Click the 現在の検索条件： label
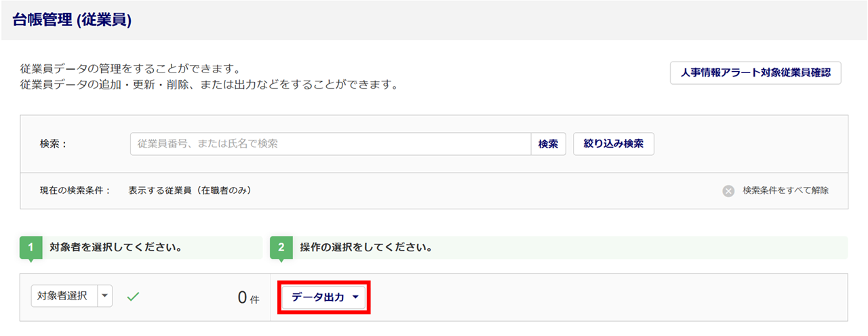 pyautogui.click(x=75, y=190)
